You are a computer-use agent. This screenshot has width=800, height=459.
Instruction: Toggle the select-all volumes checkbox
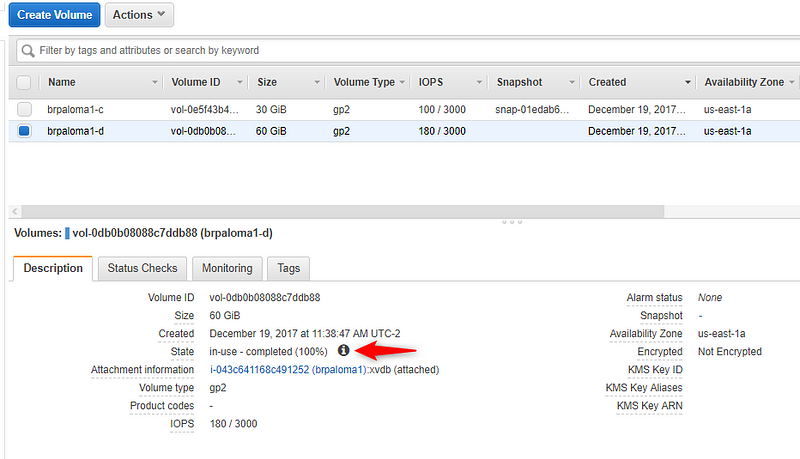pos(24,82)
